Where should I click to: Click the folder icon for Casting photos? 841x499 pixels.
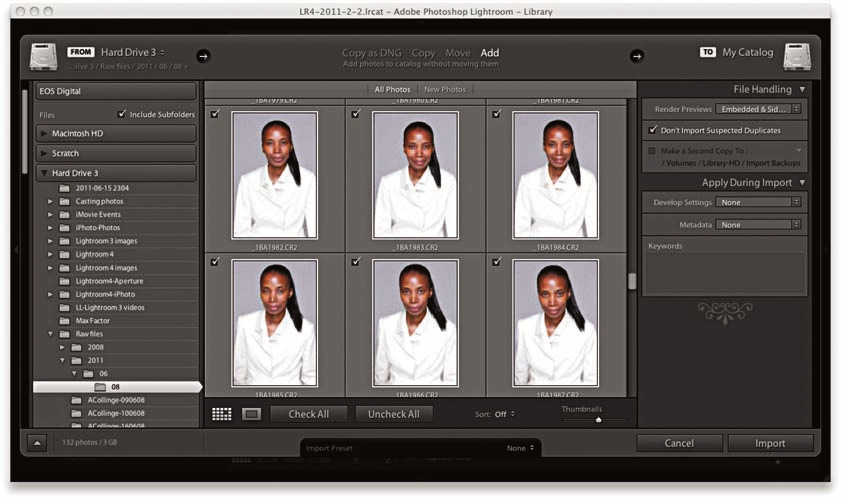tap(64, 201)
